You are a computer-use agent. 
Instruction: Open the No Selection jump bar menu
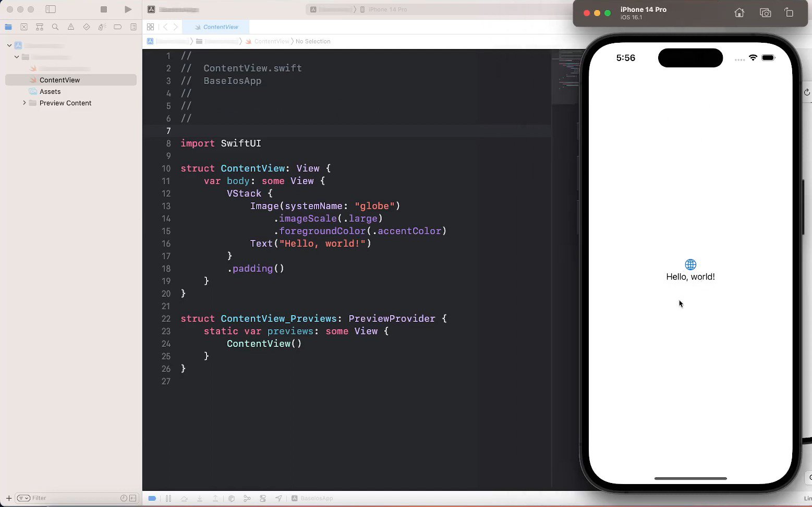click(x=313, y=41)
